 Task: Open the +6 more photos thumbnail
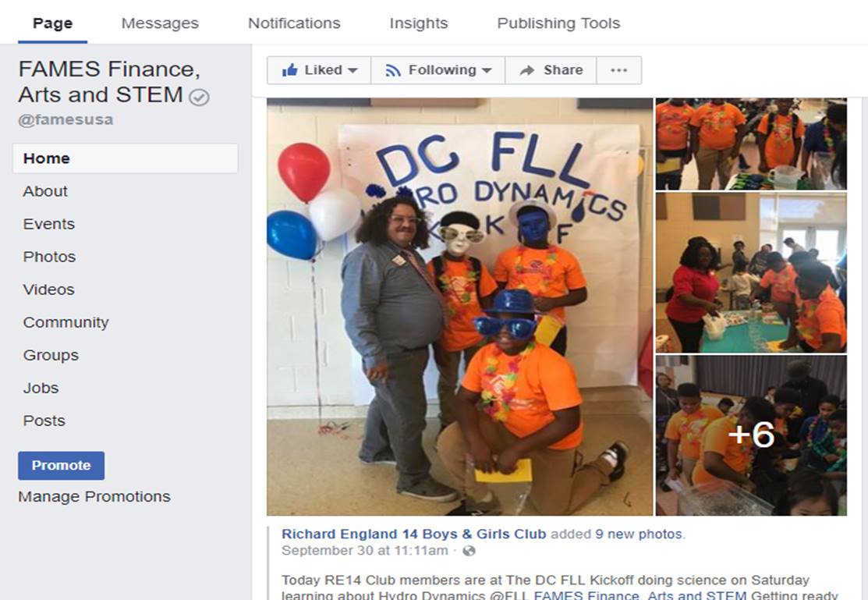coord(751,435)
